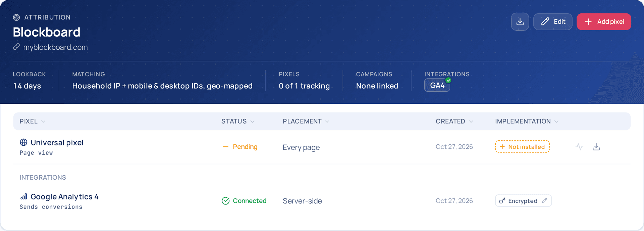View activity pulse icon for Universal pixel
Viewport: 644px width, 231px height.
pyautogui.click(x=579, y=147)
